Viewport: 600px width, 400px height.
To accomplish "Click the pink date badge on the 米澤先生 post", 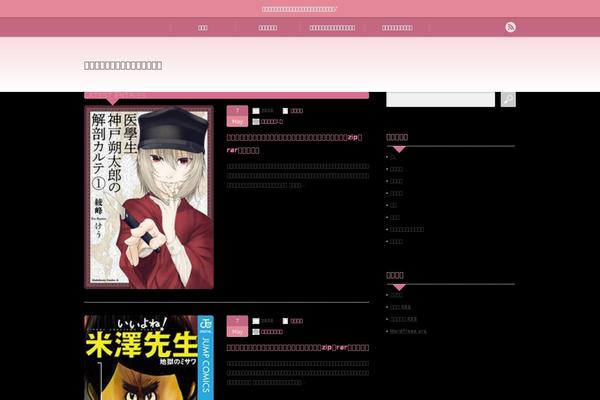I will point(237,326).
